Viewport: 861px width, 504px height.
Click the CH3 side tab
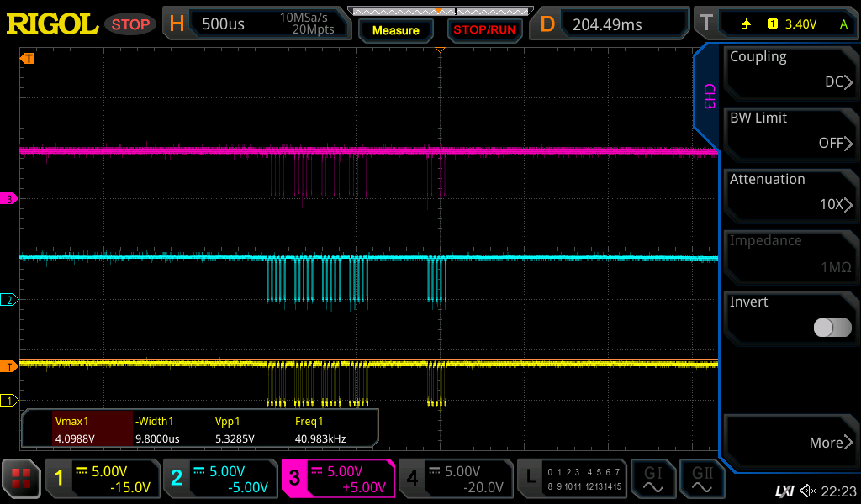(709, 97)
